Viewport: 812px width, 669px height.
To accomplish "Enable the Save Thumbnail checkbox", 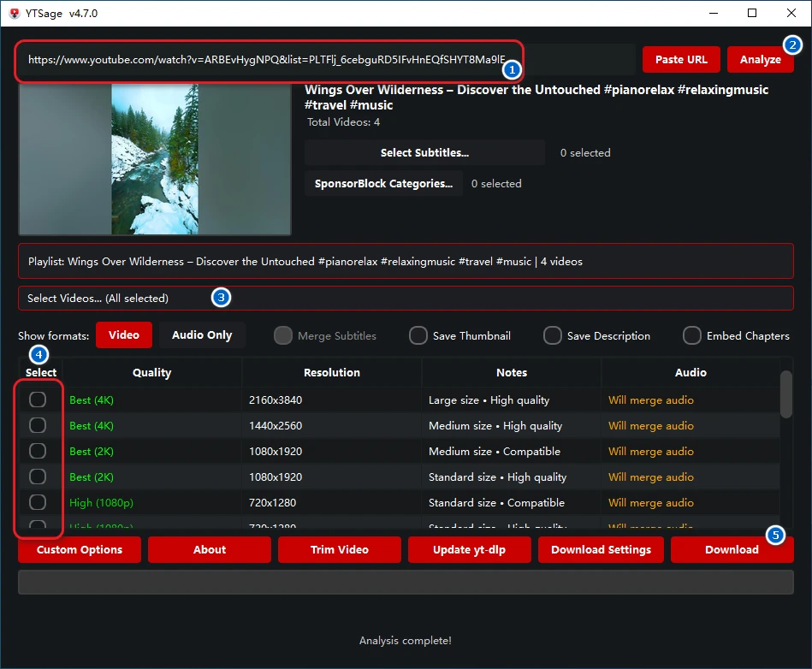I will (x=418, y=335).
